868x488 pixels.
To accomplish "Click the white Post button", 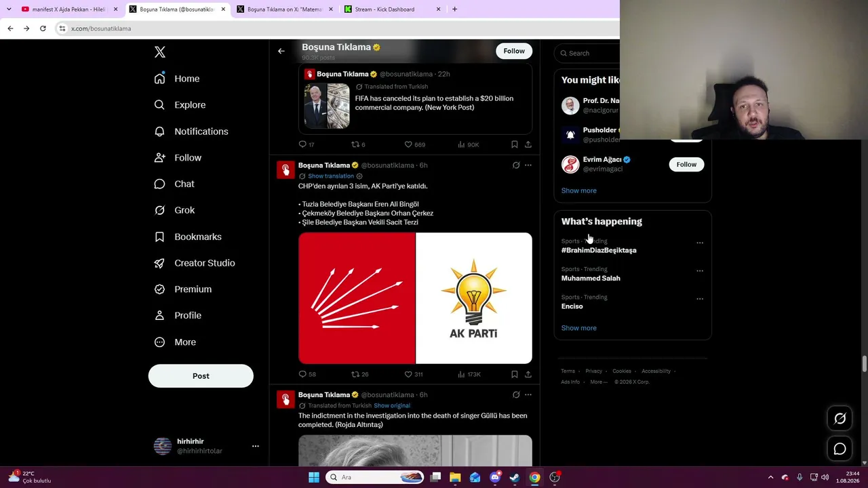I will [201, 376].
